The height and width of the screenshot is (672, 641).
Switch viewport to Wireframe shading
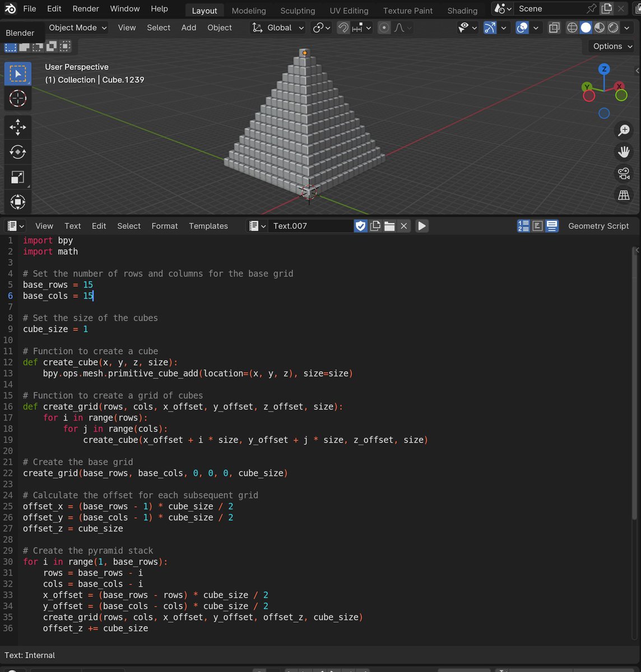(x=571, y=27)
